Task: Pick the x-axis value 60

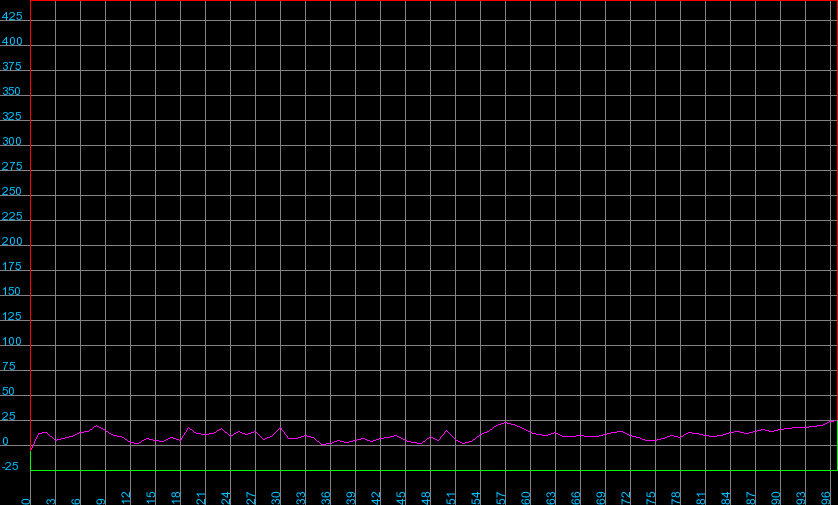Action: (526, 498)
